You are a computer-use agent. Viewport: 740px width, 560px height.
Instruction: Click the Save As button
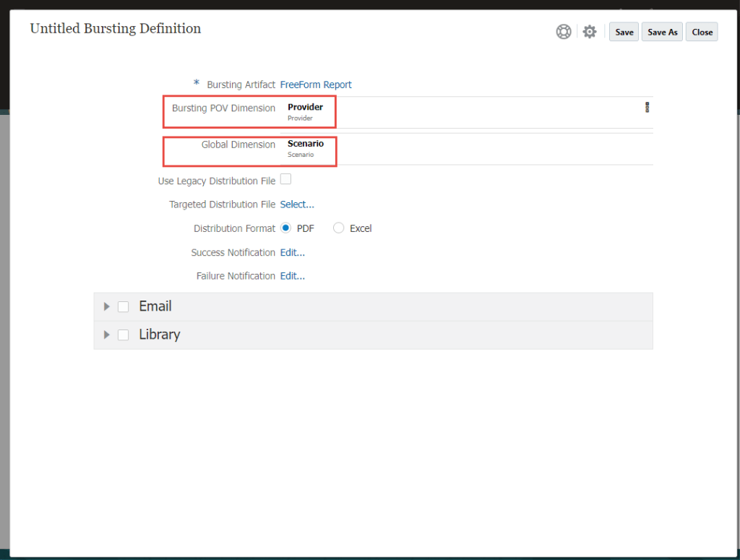click(662, 32)
